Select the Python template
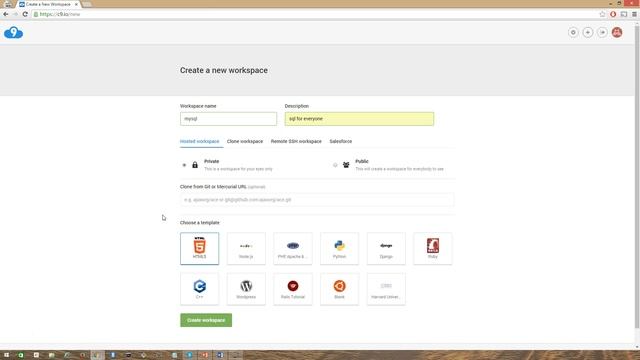640x360 pixels. click(x=340, y=249)
